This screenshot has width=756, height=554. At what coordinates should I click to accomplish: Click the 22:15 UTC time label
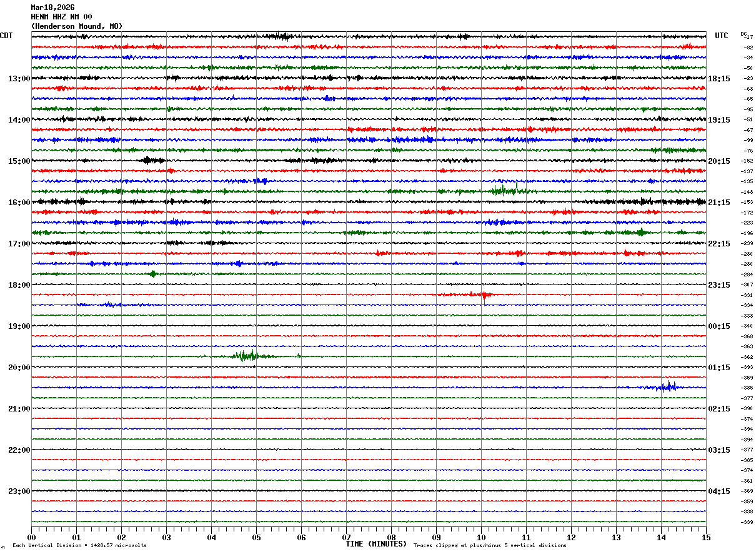(x=719, y=244)
